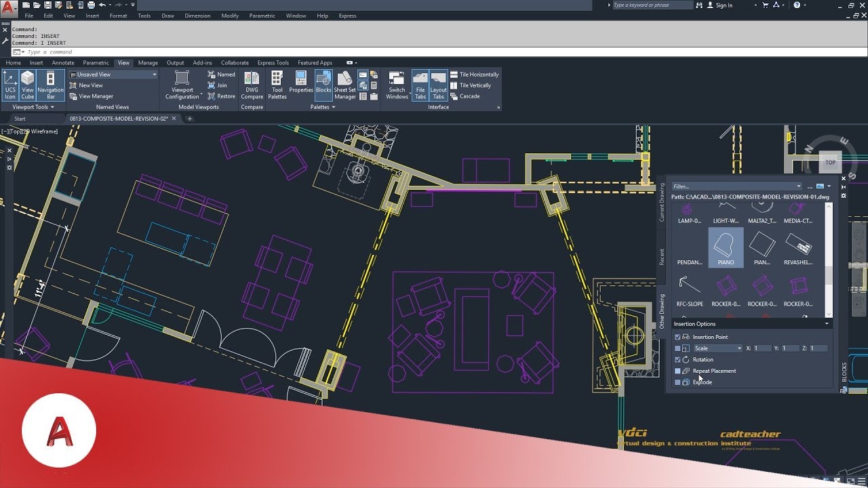Enable the Repeat Placement checkbox
Viewport: 868px width, 488px height.
pos(677,371)
